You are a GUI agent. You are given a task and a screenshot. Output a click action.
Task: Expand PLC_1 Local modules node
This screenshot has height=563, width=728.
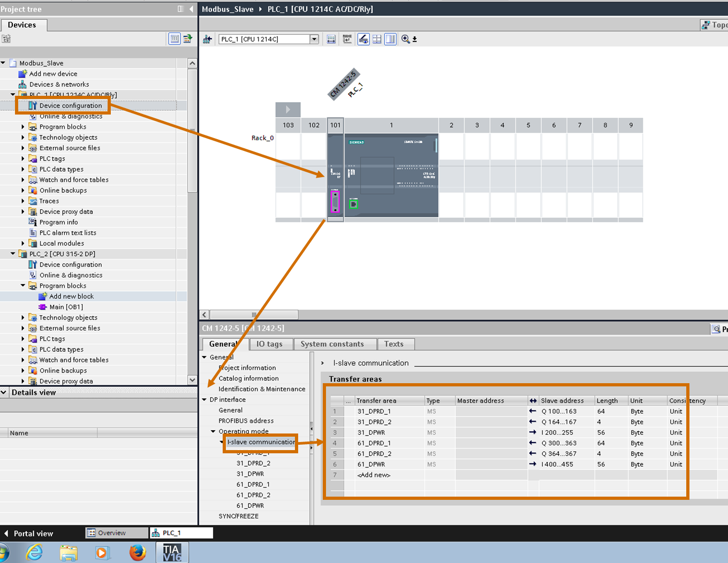click(x=23, y=244)
